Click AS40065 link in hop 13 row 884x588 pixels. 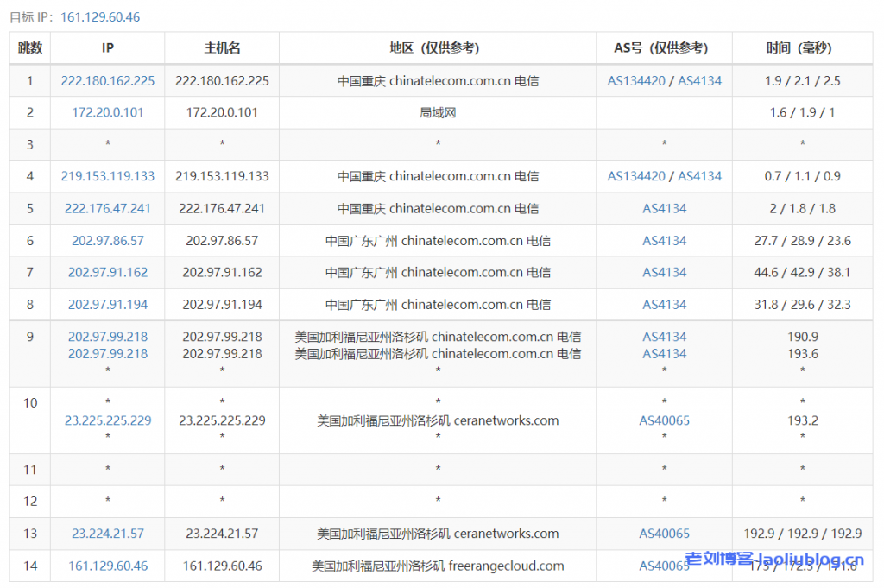coord(664,534)
